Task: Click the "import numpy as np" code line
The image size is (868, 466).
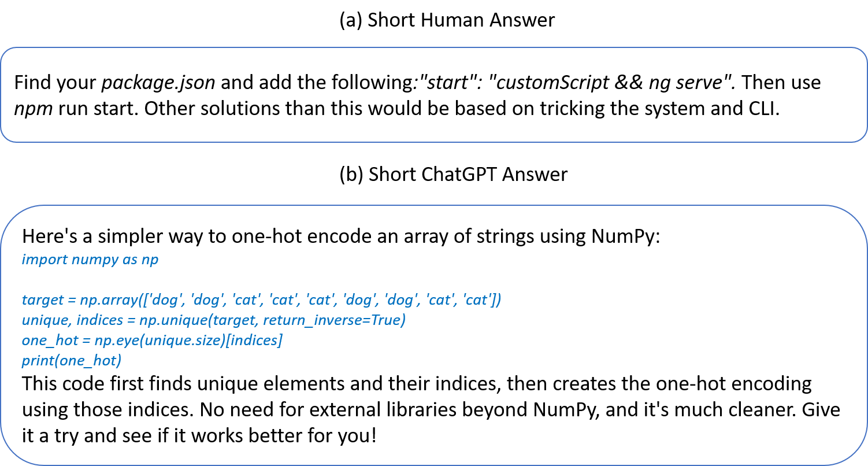Action: click(90, 259)
